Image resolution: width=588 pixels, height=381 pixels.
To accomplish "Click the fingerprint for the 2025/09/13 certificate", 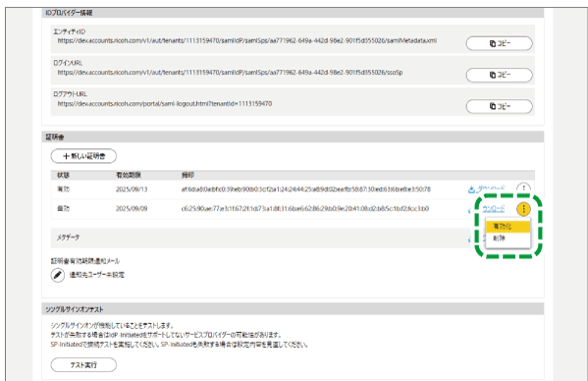I will pos(306,190).
